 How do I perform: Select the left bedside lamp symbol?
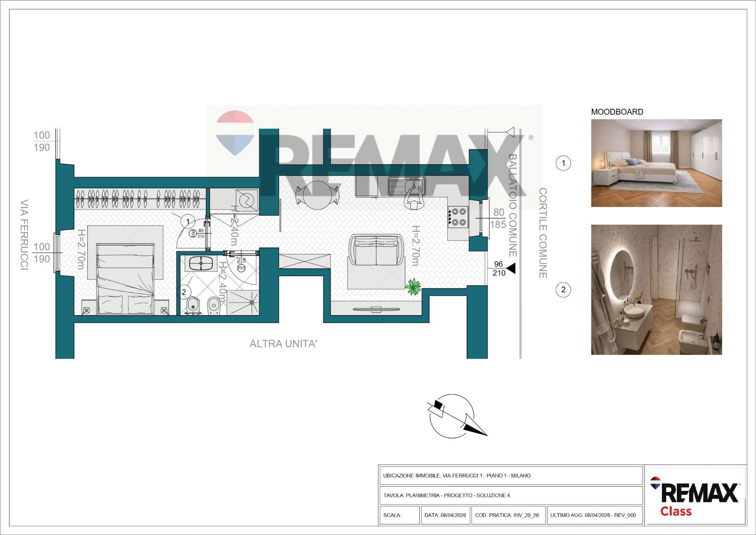[x=87, y=310]
